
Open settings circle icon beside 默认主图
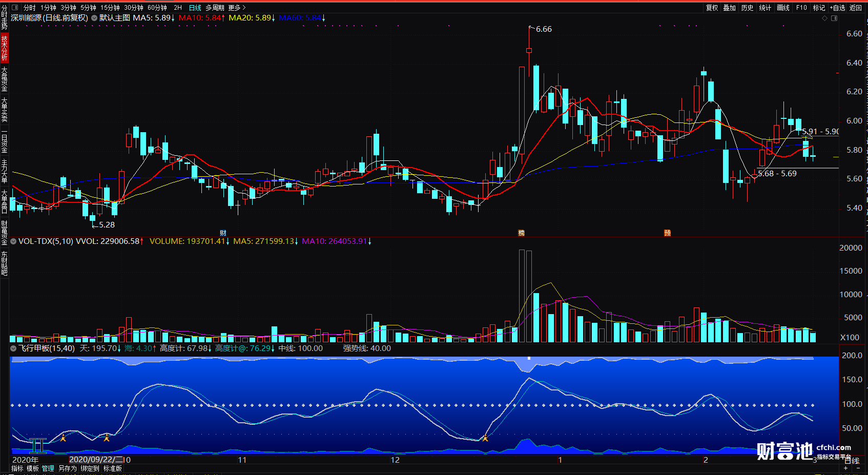(94, 18)
